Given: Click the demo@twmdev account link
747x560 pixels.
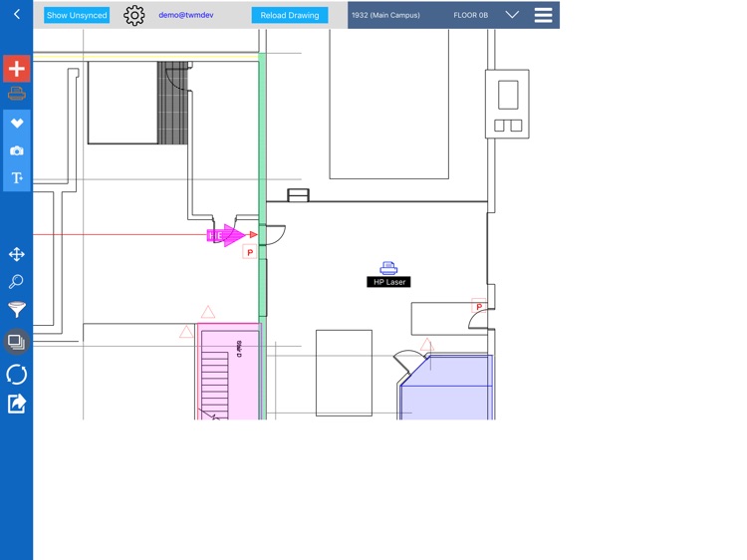Looking at the screenshot, I should (x=186, y=15).
